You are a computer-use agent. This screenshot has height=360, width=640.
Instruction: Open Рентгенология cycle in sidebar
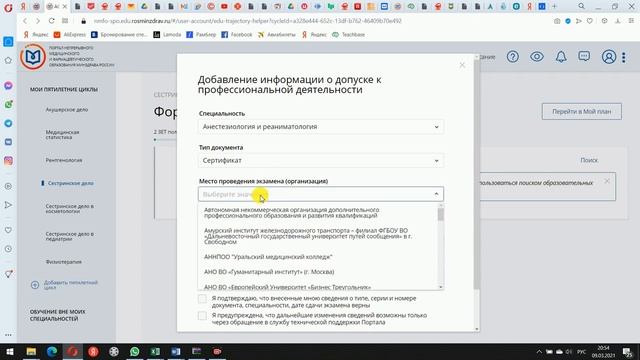click(x=64, y=160)
